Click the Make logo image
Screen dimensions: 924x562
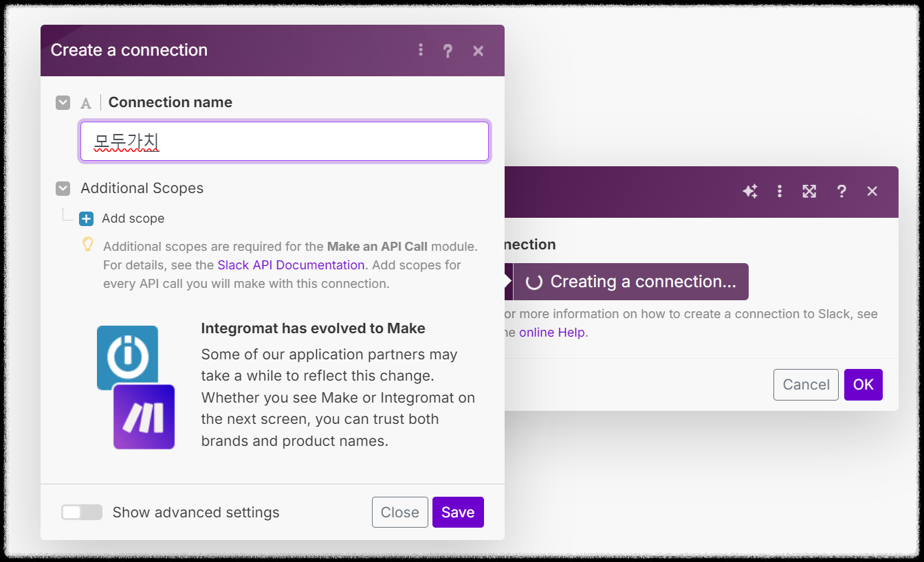144,417
